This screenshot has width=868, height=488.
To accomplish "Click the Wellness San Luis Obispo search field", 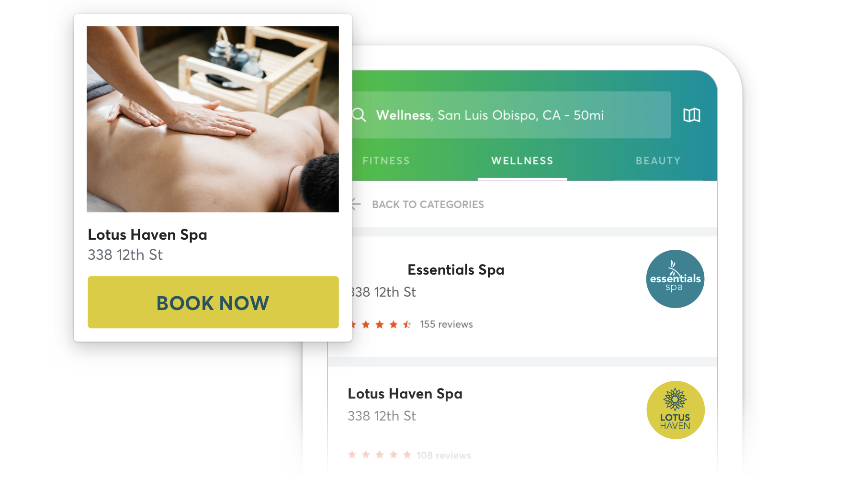I will pyautogui.click(x=511, y=115).
